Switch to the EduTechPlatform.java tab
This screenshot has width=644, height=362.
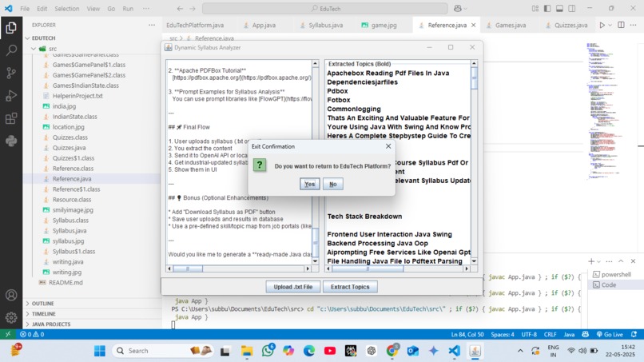coord(195,25)
